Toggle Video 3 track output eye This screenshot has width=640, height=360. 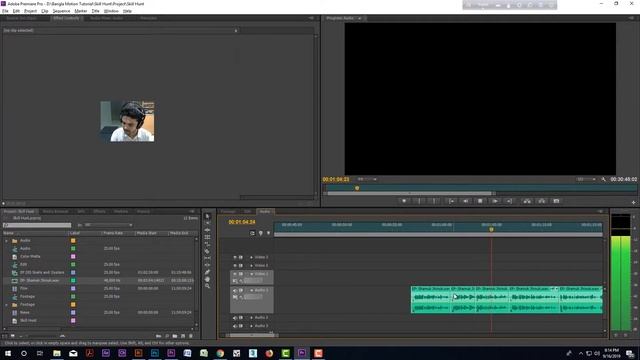click(235, 258)
